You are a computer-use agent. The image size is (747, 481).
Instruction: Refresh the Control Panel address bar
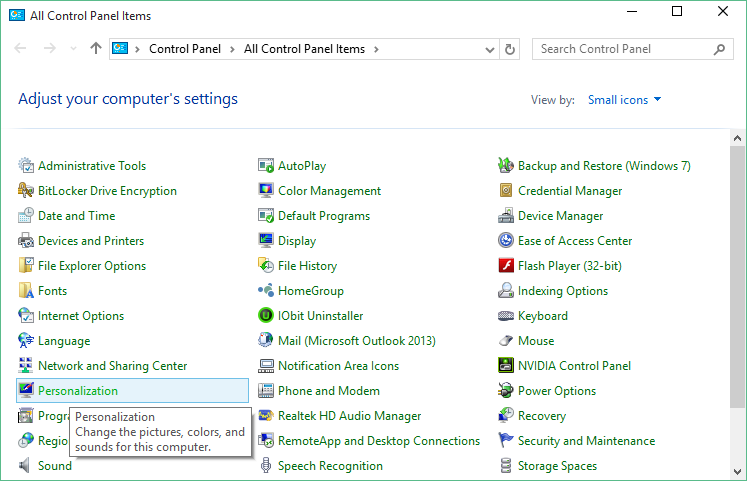click(511, 49)
